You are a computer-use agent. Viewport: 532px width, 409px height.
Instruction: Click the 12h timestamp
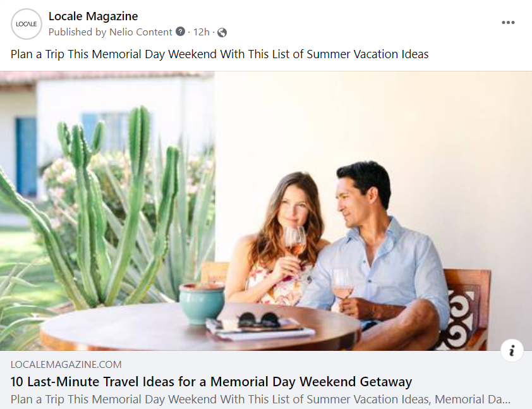point(201,32)
